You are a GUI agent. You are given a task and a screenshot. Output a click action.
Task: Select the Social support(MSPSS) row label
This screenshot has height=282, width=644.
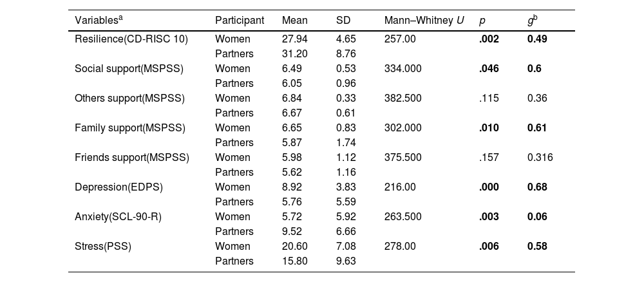point(129,68)
